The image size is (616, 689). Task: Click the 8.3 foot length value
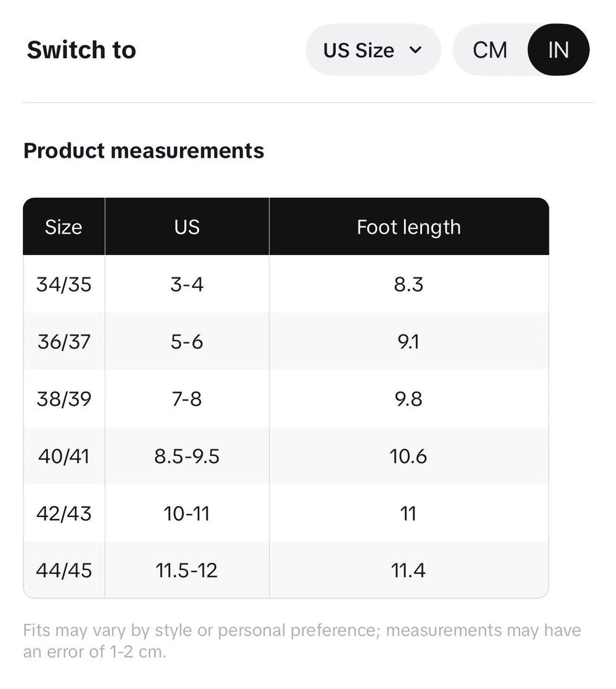click(408, 285)
